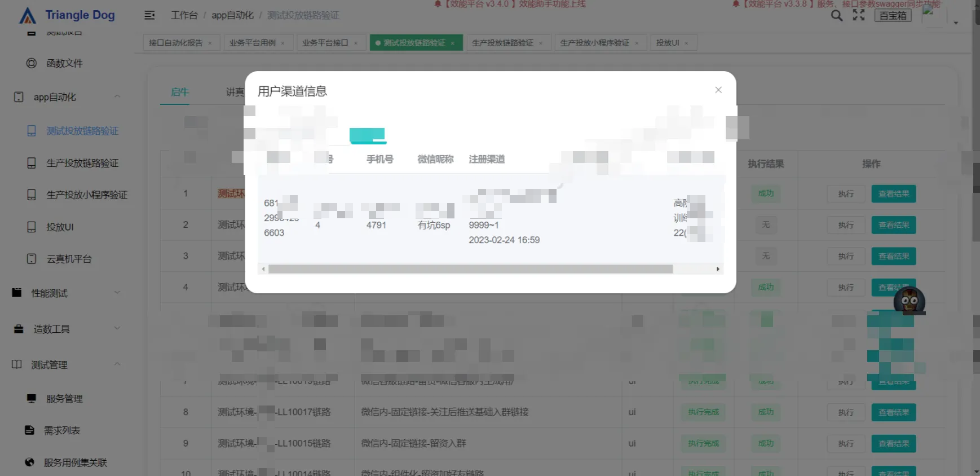Click the 投放UI sidebar icon
The height and width of the screenshot is (476, 980).
coord(32,227)
